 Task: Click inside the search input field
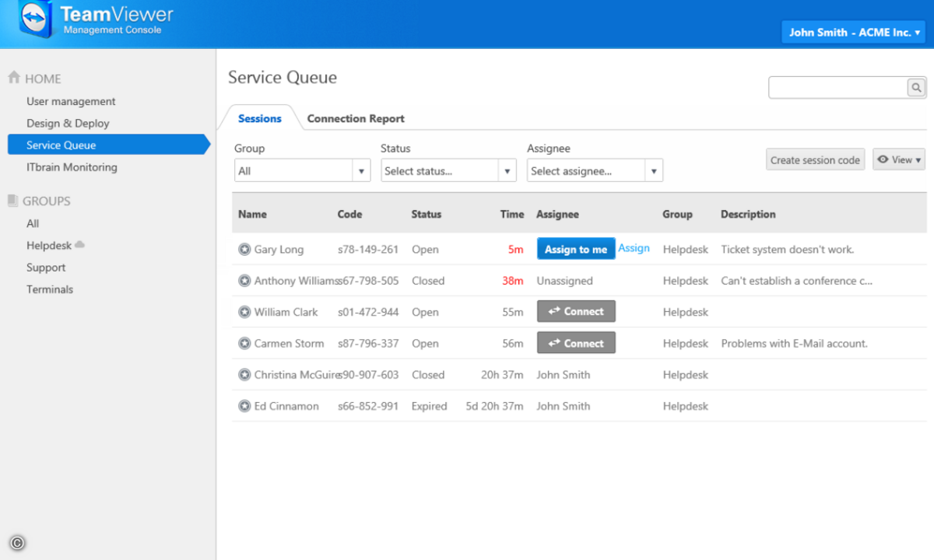[x=838, y=88]
